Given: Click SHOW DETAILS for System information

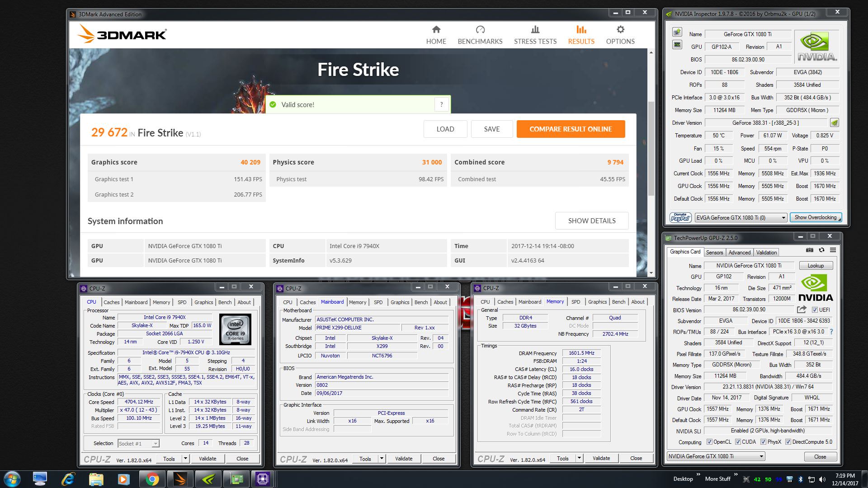Looking at the screenshot, I should (x=592, y=221).
